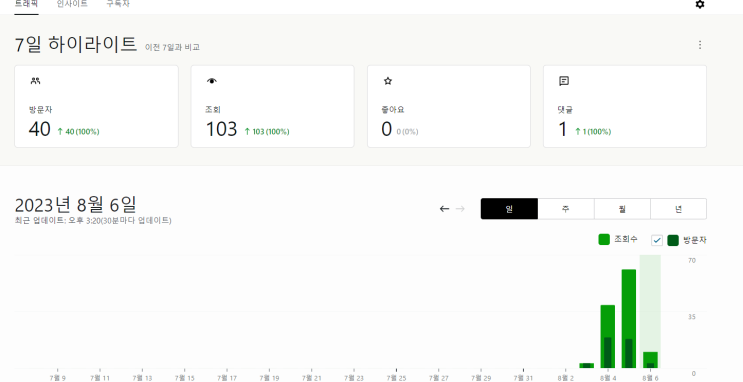Click the 조회수 light green legend swatch
The image size is (743, 382).
604,240
